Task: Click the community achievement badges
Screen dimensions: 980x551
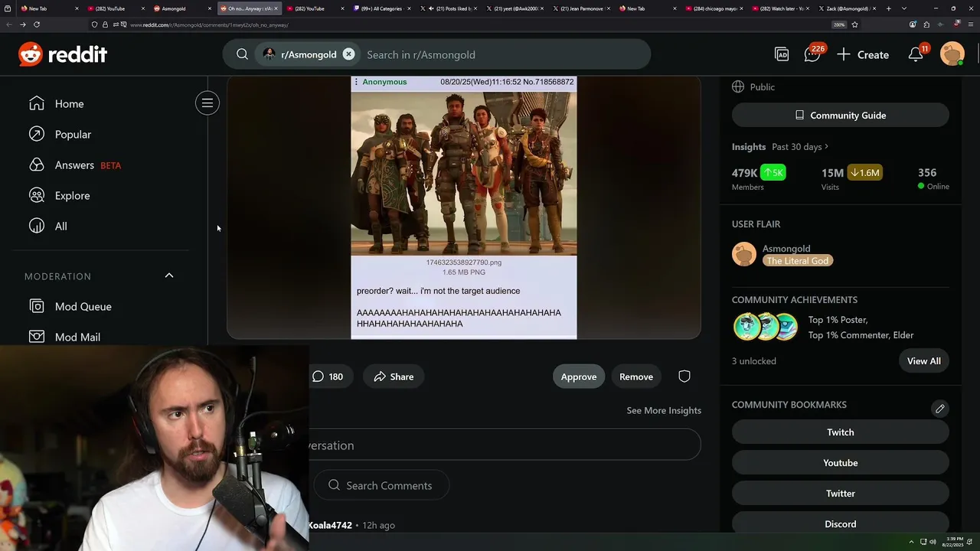Action: pos(766,327)
